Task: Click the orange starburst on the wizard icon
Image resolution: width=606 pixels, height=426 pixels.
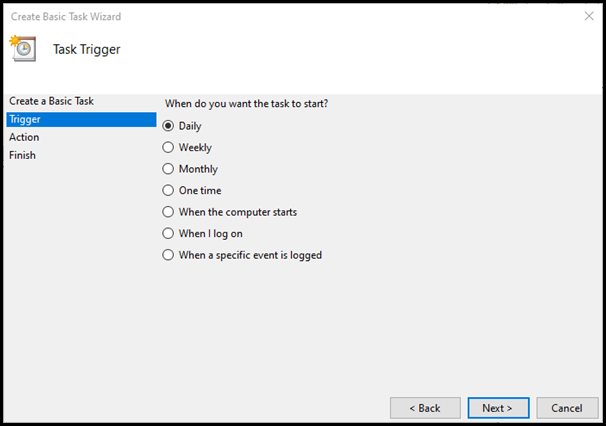Action: [x=14, y=40]
